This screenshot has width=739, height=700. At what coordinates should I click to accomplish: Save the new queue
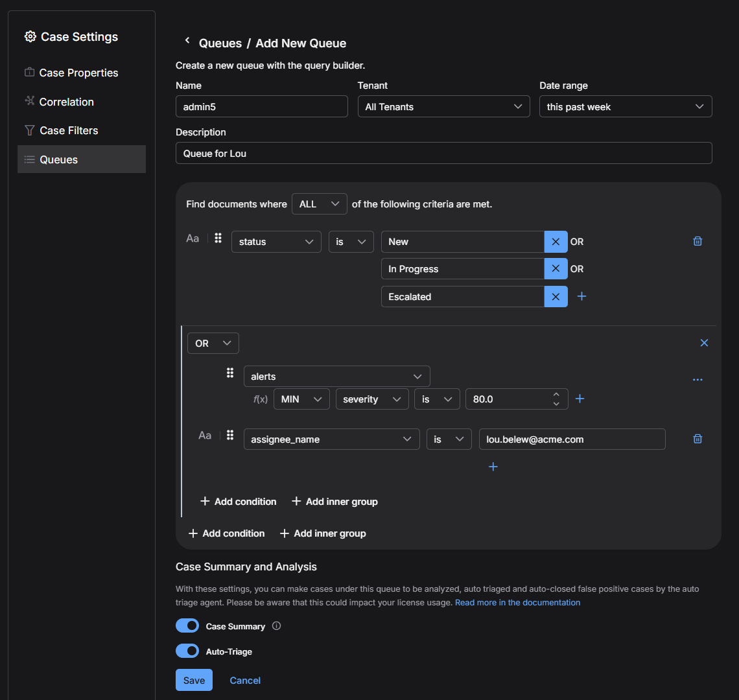pyautogui.click(x=194, y=680)
